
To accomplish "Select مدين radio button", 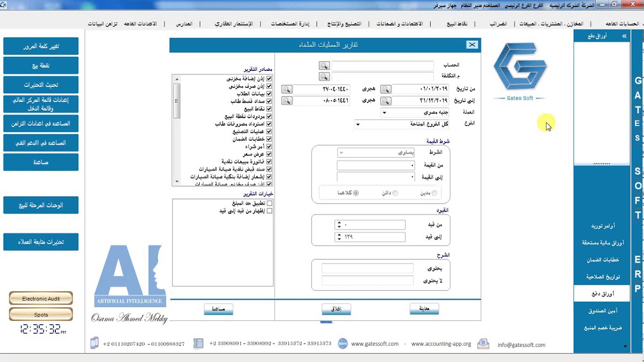I will click(434, 193).
